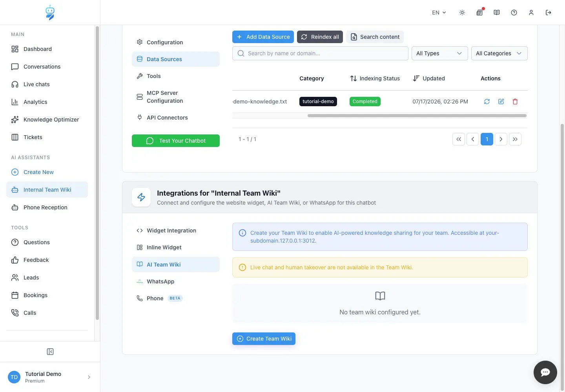Open user profile icon in header
This screenshot has height=392, width=565.
click(x=531, y=13)
